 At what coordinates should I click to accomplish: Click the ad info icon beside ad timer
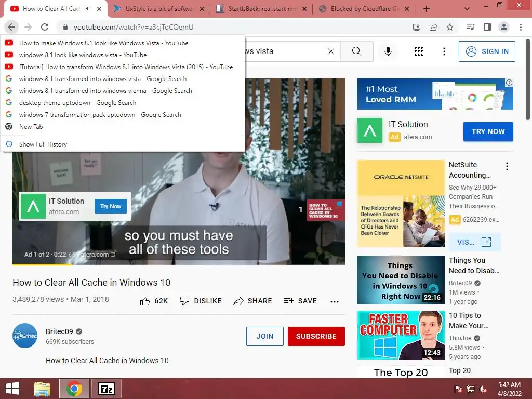coord(72,255)
